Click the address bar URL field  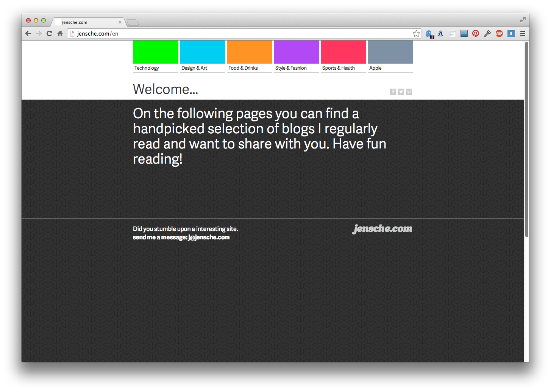242,34
